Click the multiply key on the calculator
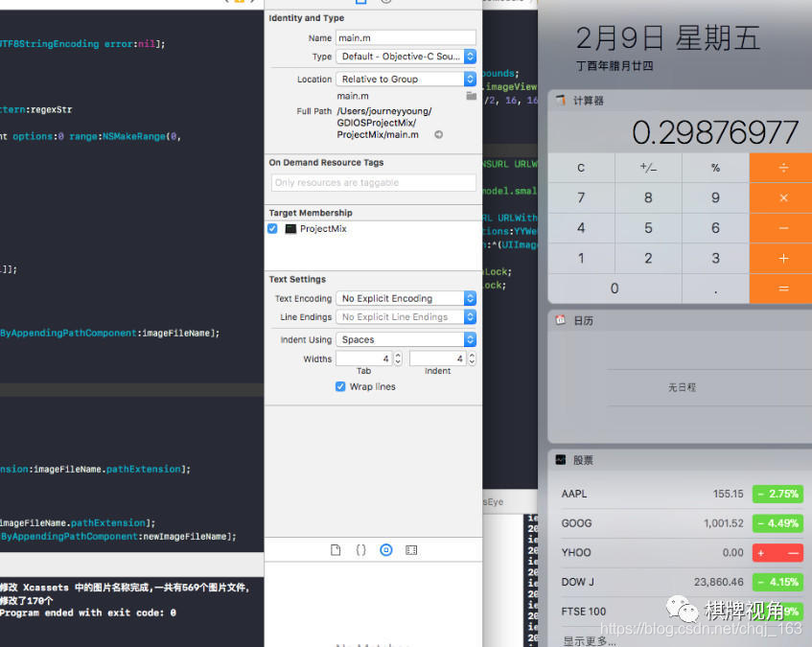This screenshot has width=812, height=647. point(783,197)
